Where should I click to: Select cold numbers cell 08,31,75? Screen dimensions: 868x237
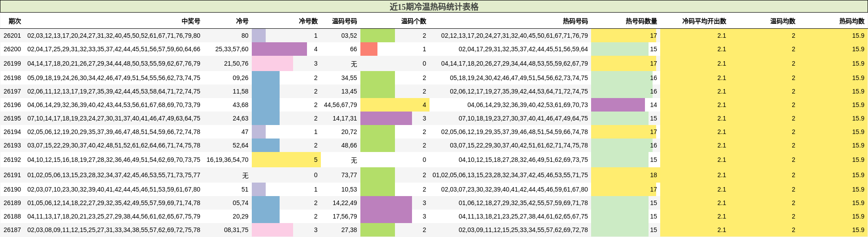236,230
